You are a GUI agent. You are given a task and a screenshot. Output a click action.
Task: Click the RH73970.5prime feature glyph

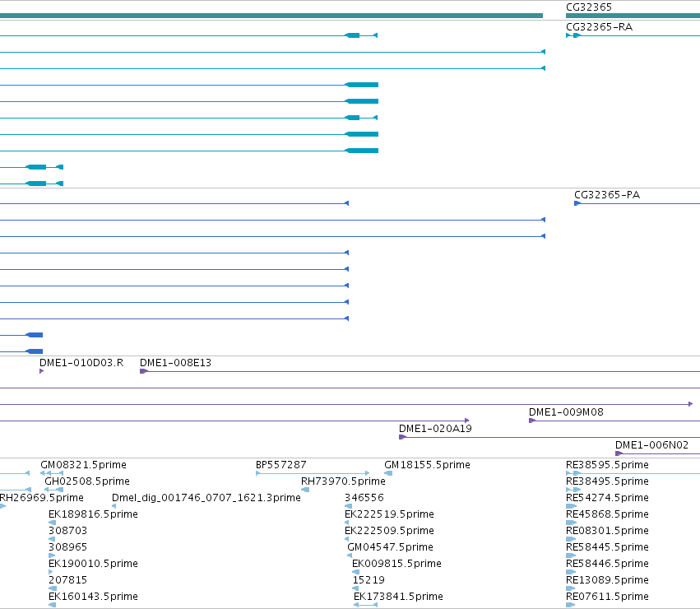tap(305, 490)
